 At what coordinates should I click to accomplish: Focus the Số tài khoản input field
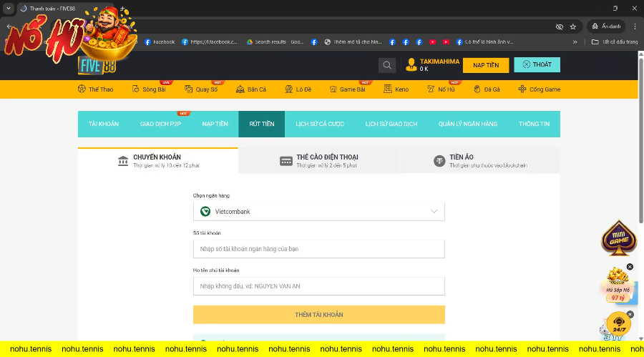point(318,249)
